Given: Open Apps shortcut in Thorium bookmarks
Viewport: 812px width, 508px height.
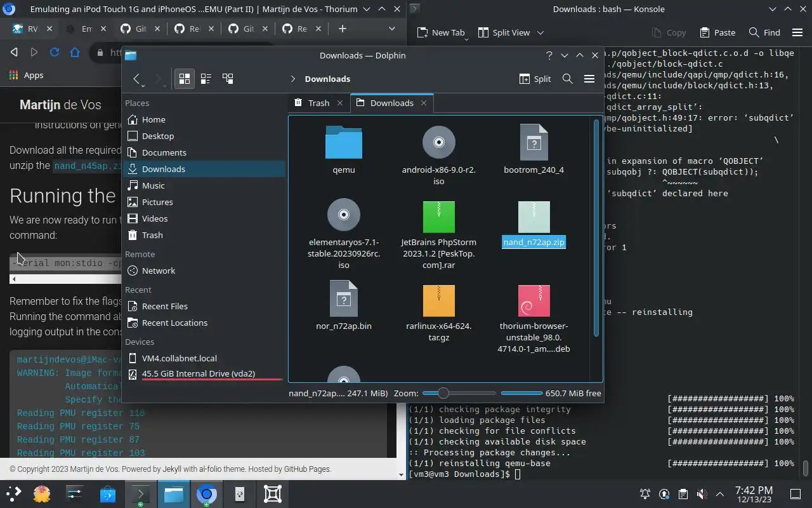Looking at the screenshot, I should pyautogui.click(x=27, y=75).
